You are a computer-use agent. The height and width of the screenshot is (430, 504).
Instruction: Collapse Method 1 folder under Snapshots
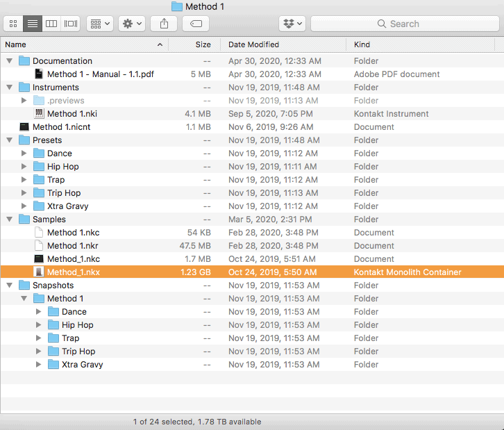point(24,298)
